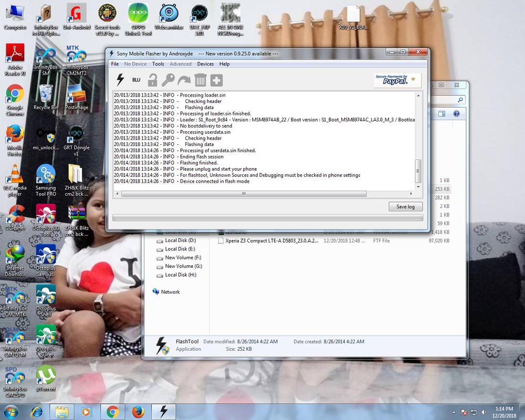Click the Windows Explorer taskbar button
Image resolution: width=525 pixels, height=420 pixels.
[x=62, y=412]
